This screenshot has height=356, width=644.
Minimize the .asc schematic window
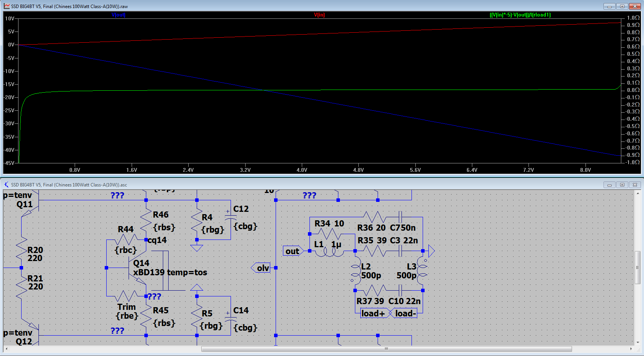pos(609,185)
